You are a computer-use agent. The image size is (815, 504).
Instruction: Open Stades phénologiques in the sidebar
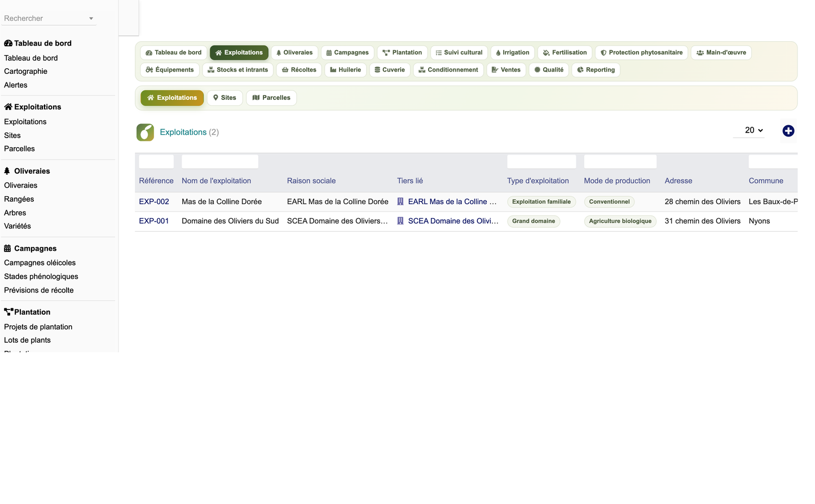pos(41,277)
